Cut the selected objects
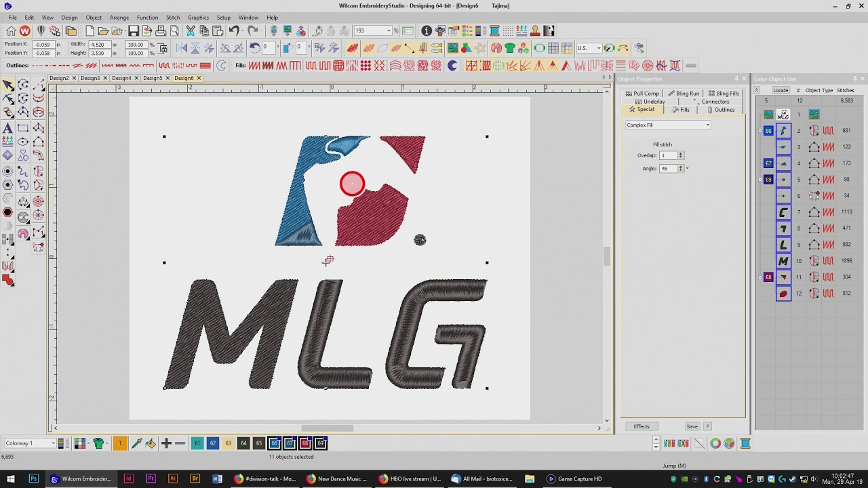868x488 pixels. pyautogui.click(x=191, y=30)
